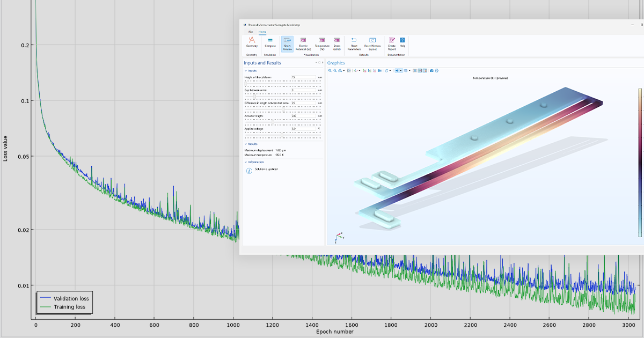Screen dimensions: 644x338
Task: Open the File menu
Action: pos(250,32)
